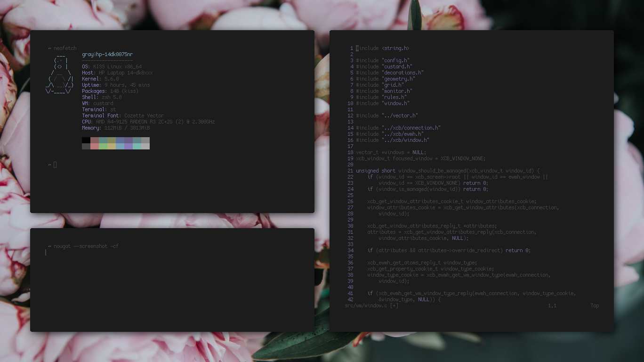Click '#include "monitor.h"' on line 8
Screen dimensions: 644x362
[384, 91]
